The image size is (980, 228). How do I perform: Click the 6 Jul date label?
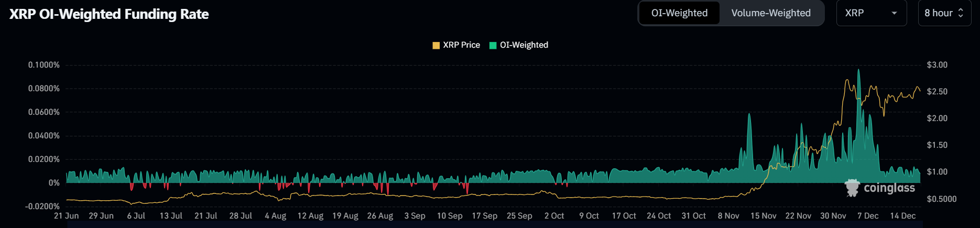pos(136,216)
